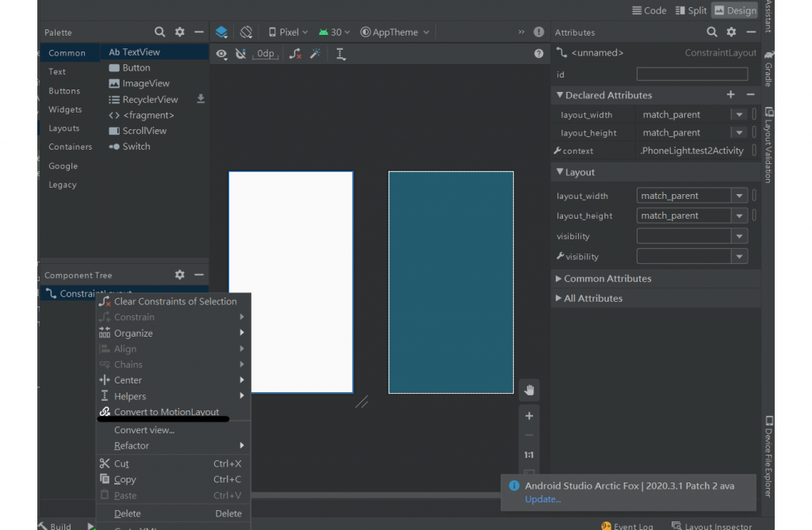Choose Delete from context menu

(174, 513)
